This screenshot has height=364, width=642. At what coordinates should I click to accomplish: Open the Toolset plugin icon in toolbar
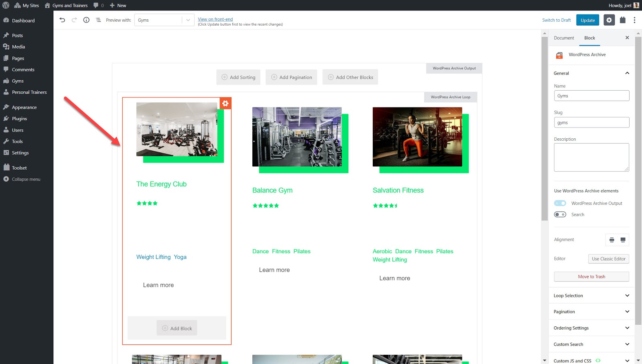coord(622,20)
